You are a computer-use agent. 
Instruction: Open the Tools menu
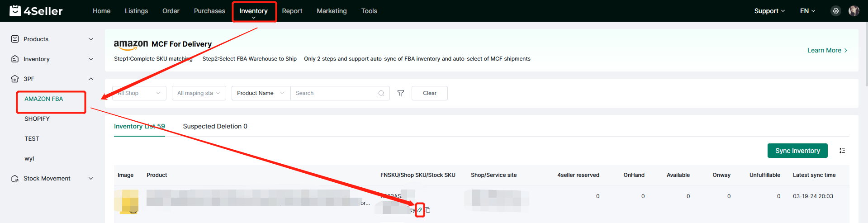point(369,11)
